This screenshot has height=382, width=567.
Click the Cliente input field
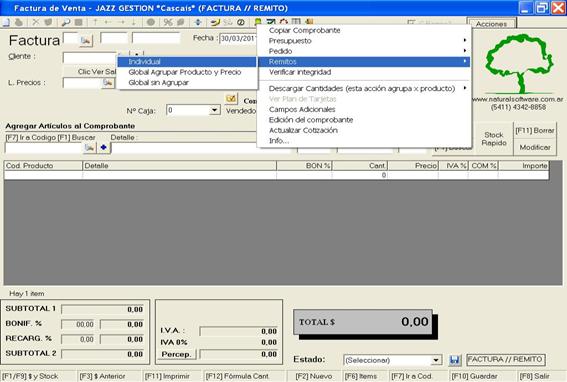click(90, 57)
